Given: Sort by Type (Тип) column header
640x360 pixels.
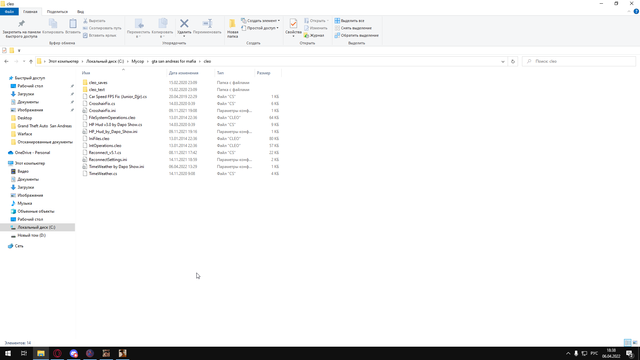Looking at the screenshot, I should pyautogui.click(x=235, y=73).
